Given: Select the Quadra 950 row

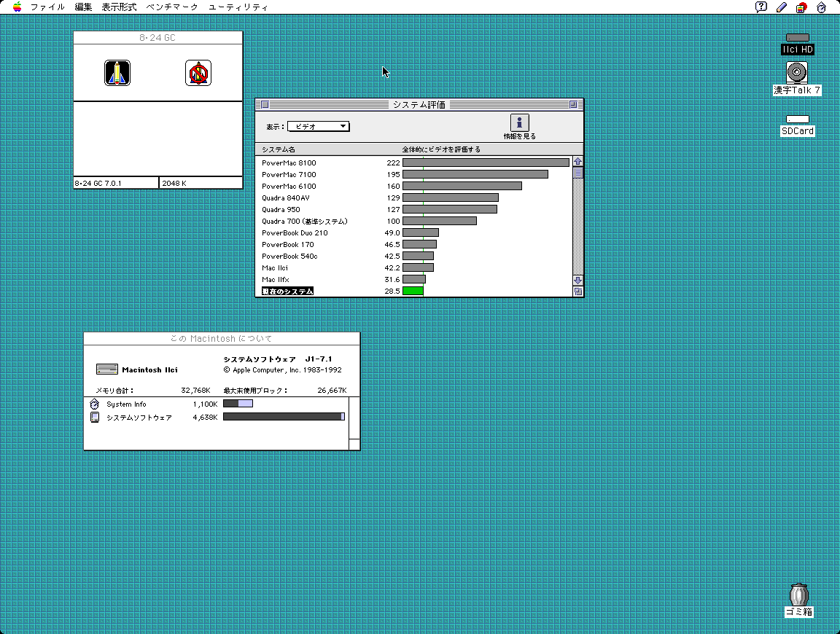Looking at the screenshot, I should pos(413,209).
